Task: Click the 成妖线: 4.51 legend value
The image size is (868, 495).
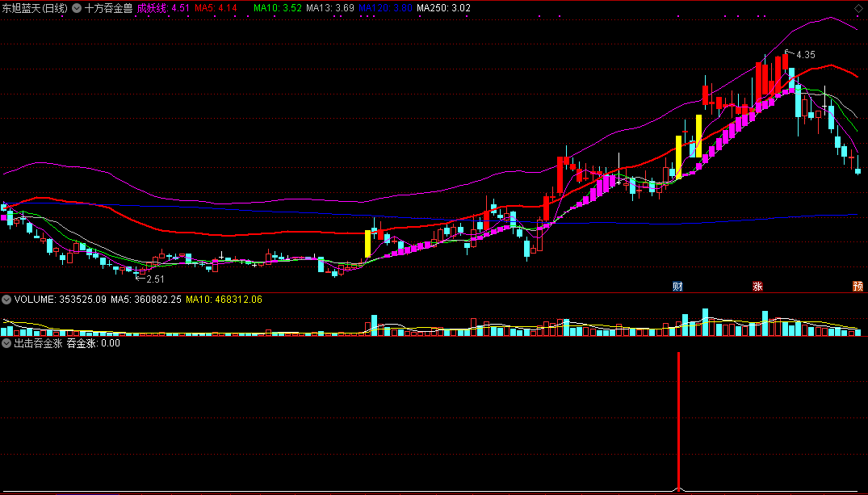Action: point(163,8)
